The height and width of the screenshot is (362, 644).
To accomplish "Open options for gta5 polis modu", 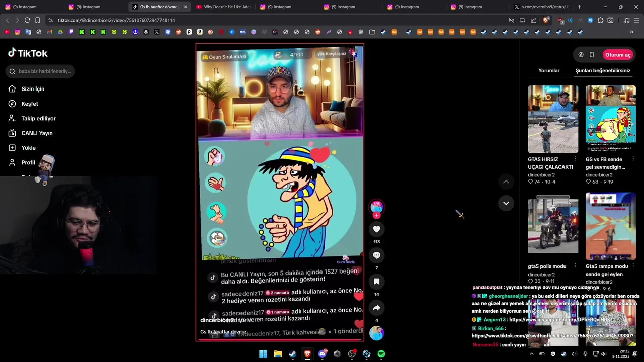I will [575, 266].
